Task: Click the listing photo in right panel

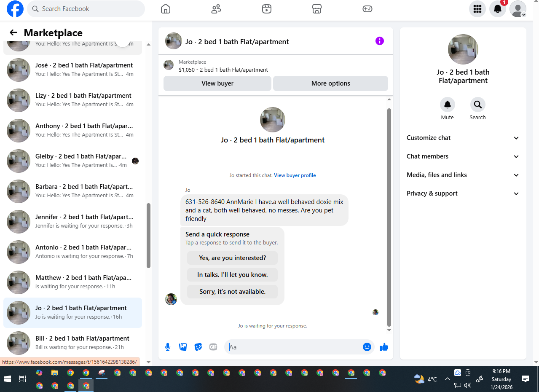Action: pos(463,49)
